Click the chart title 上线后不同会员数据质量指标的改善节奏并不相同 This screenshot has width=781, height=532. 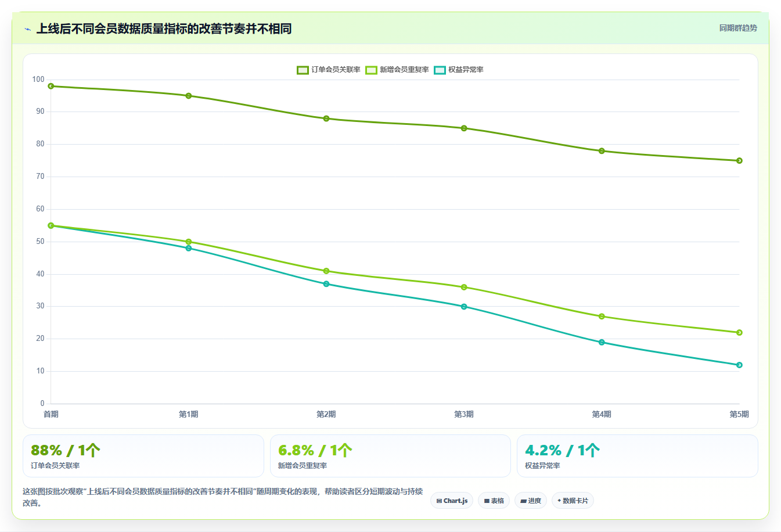pyautogui.click(x=164, y=28)
